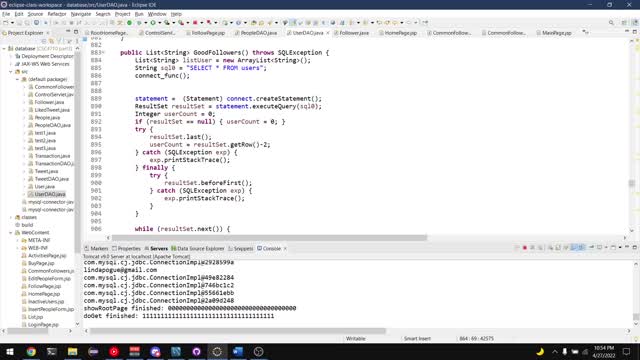Click the red Terminate icon in console toolbar
Image resolution: width=640 pixels, height=360 pixels.
pos(525,248)
